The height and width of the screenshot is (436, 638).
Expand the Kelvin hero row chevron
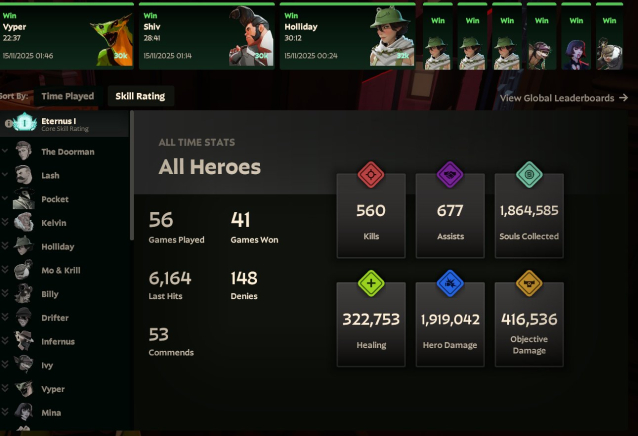pos(5,222)
